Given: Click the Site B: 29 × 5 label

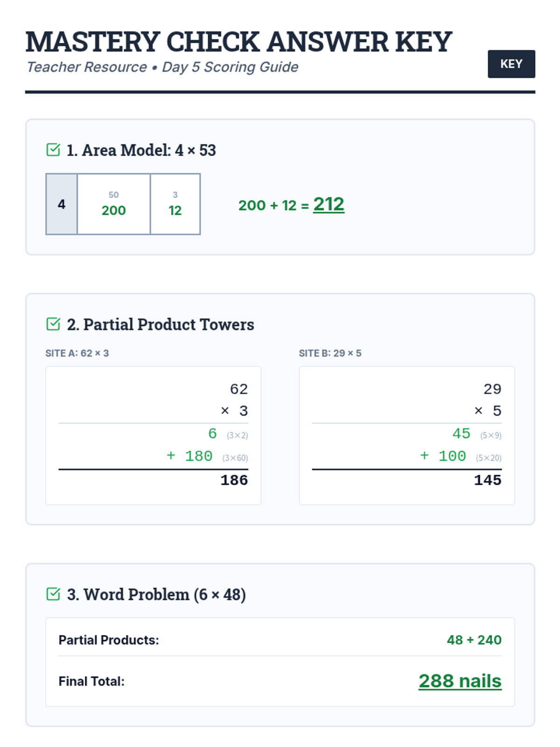Looking at the screenshot, I should 330,353.
